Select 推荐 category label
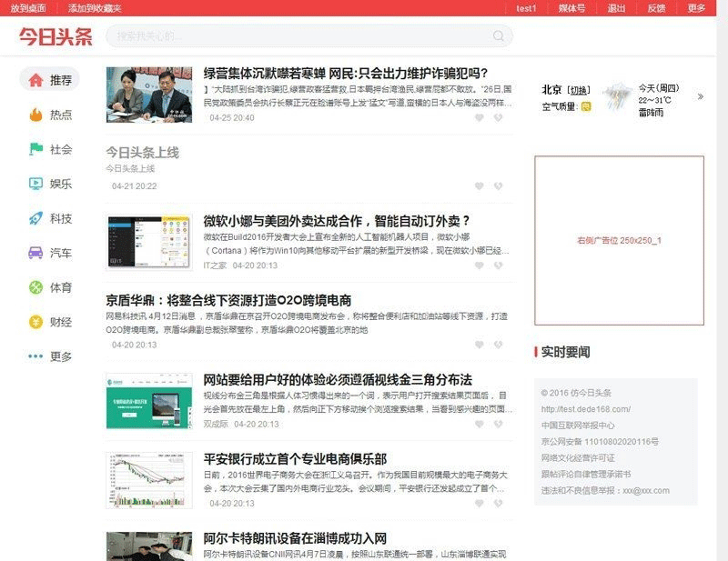 coord(61,80)
